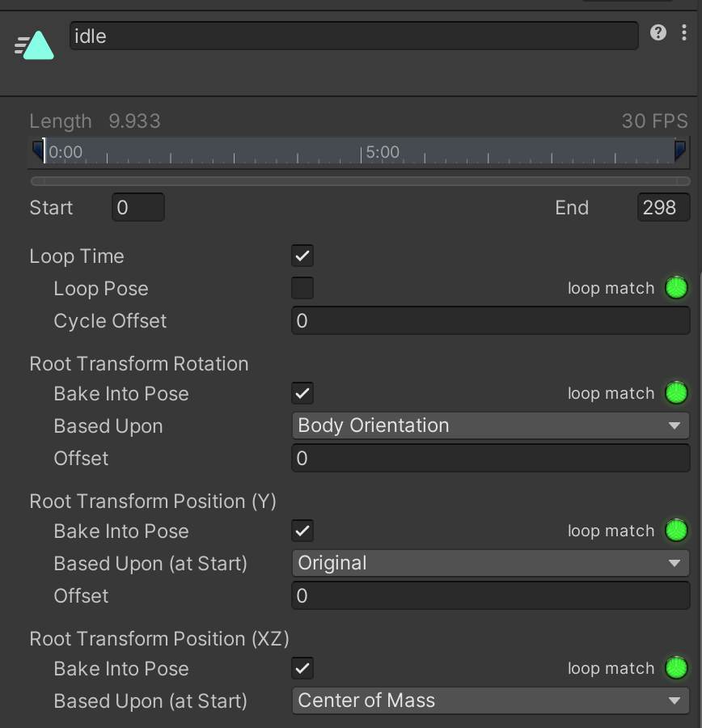The height and width of the screenshot is (728, 702).
Task: Click the timeline start range handle
Action: 38,150
